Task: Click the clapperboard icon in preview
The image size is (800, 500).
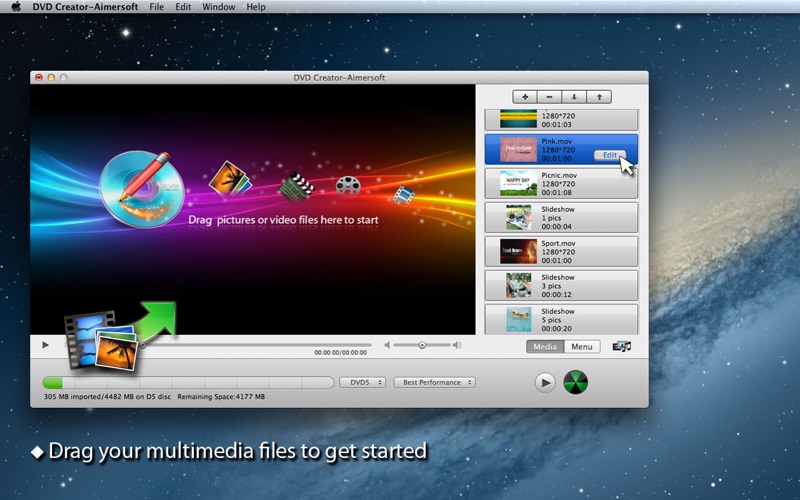Action: pos(295,187)
